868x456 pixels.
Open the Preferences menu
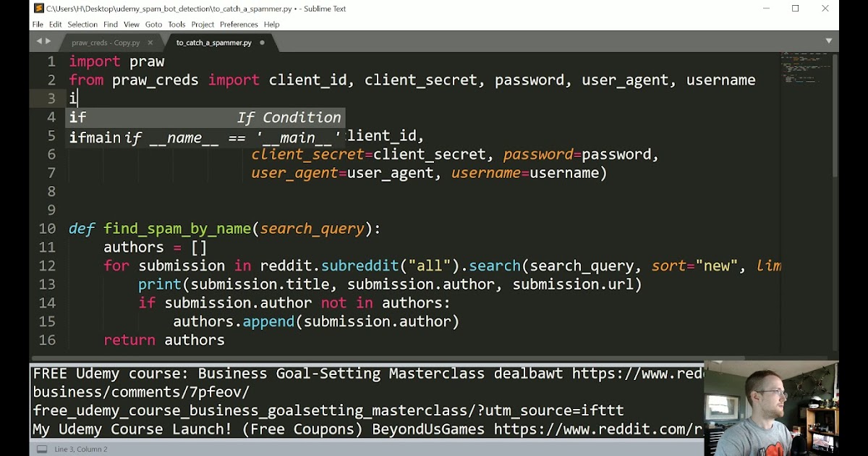pyautogui.click(x=239, y=24)
